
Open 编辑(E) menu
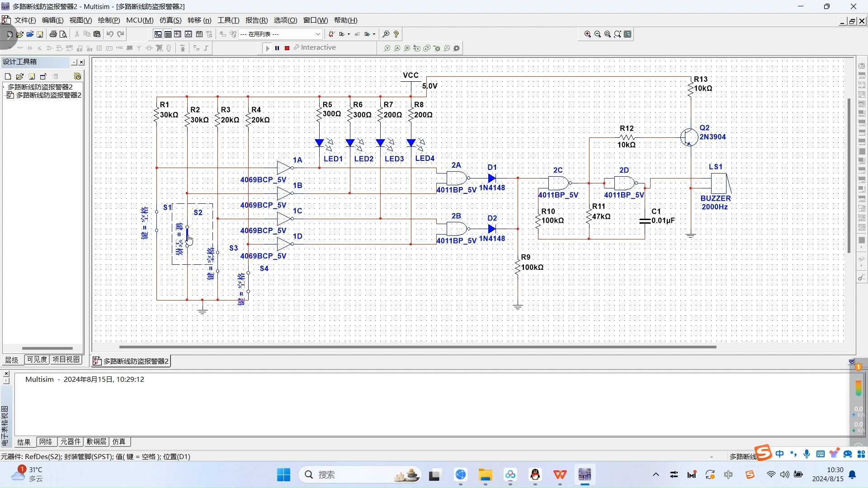point(52,20)
